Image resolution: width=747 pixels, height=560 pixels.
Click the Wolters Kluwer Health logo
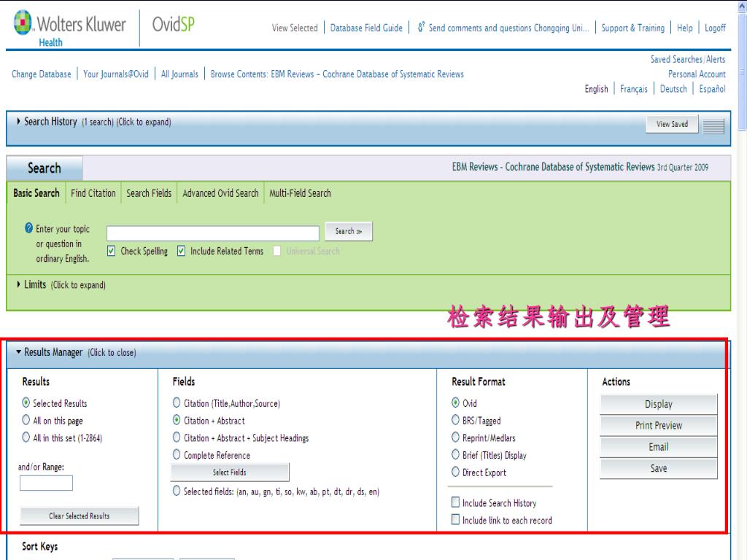69,28
